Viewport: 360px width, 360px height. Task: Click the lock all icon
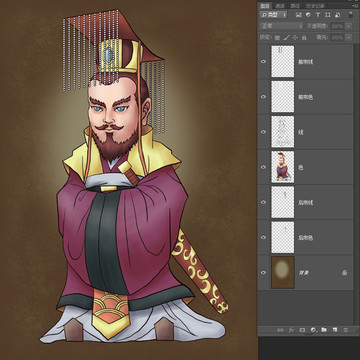coord(304,37)
